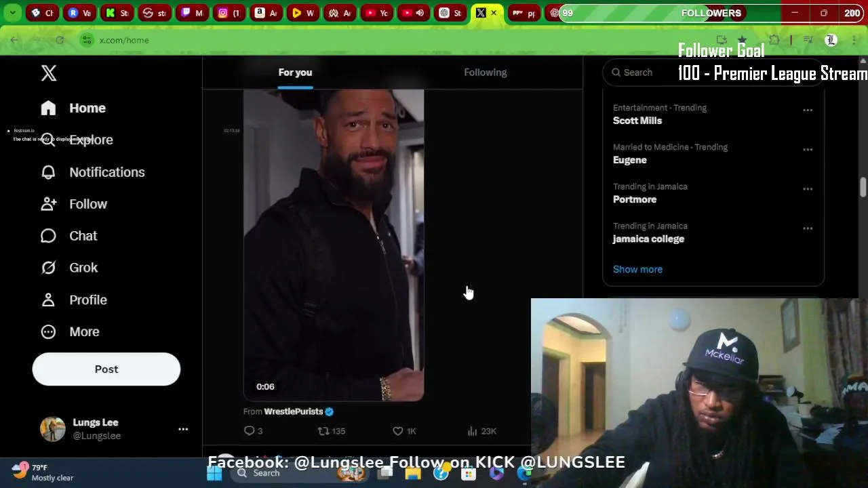Open Home in the sidebar

pos(73,108)
